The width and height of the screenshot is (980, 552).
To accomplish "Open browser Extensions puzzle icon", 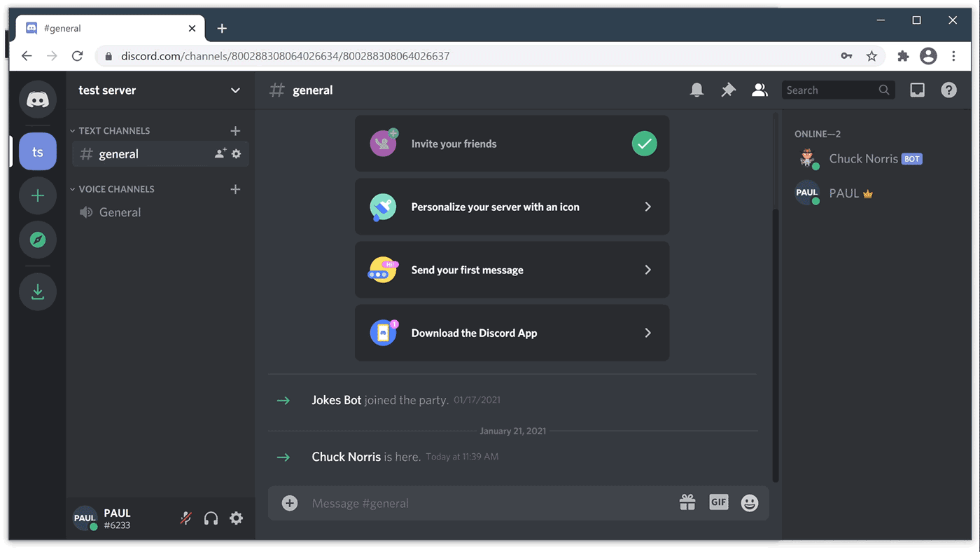I will (x=903, y=56).
